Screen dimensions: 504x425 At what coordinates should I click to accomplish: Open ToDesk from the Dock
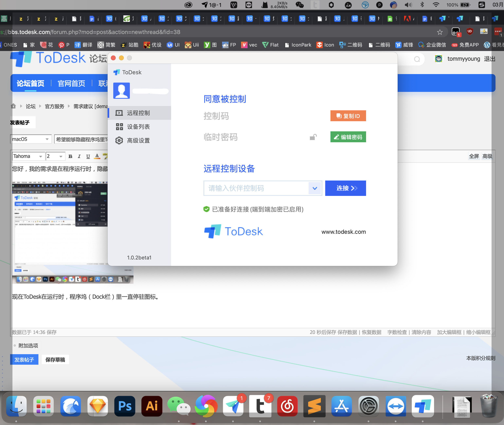pos(423,406)
